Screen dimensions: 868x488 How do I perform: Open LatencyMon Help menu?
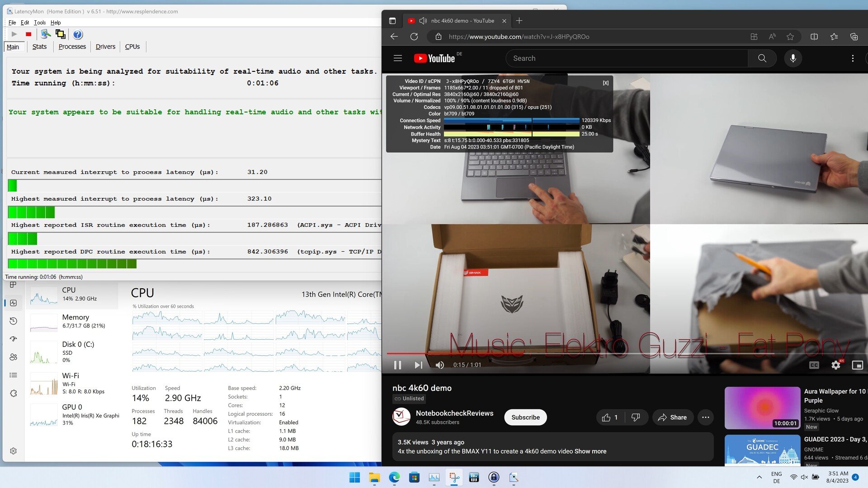point(56,23)
